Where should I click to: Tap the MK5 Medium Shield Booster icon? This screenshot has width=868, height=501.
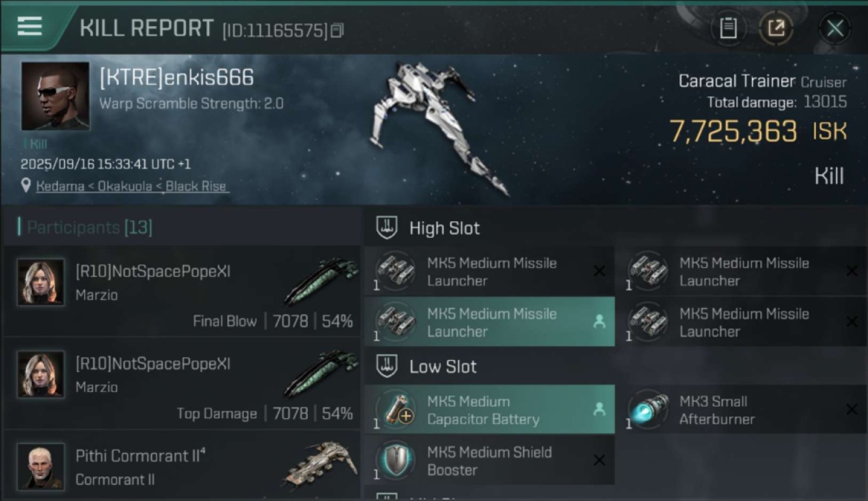point(396,460)
